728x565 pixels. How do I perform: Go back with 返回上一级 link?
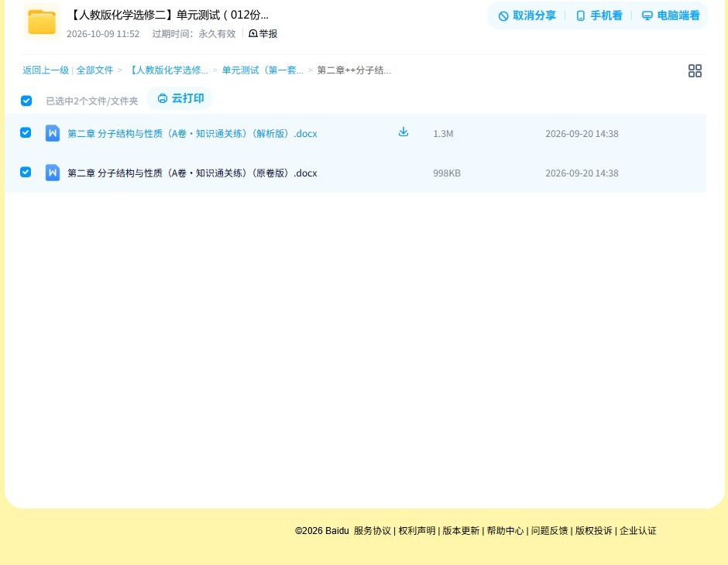pyautogui.click(x=46, y=70)
